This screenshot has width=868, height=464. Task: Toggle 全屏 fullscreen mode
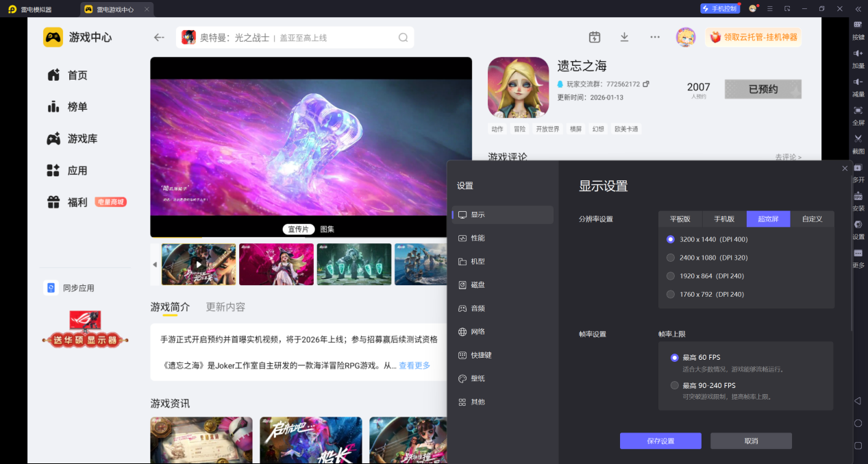pos(858,115)
